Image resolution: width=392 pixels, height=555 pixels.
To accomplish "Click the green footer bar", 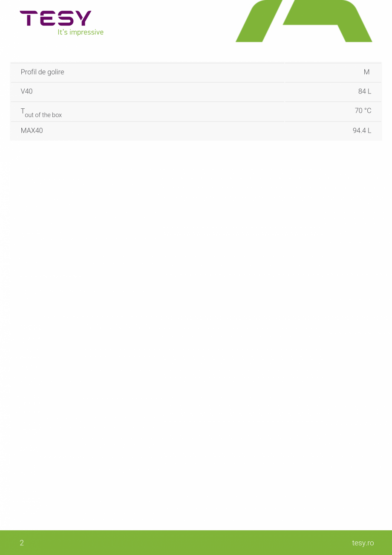I will click(196, 543).
